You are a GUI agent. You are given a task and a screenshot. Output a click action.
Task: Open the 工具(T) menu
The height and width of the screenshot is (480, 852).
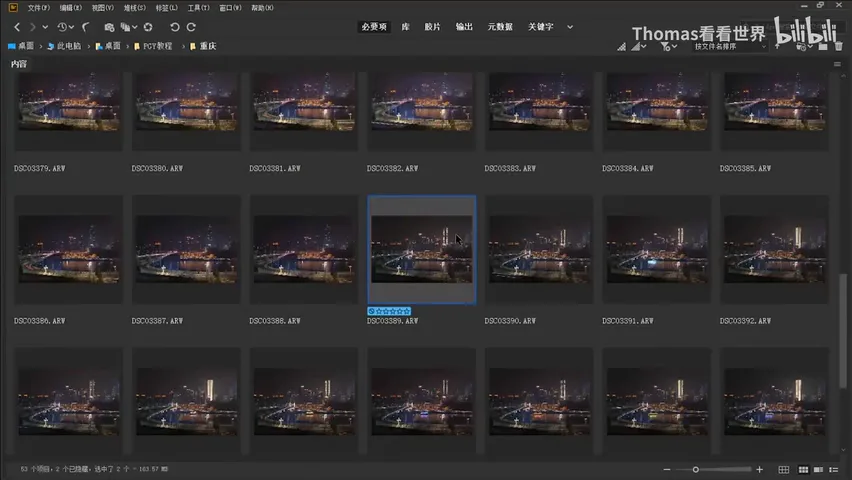pyautogui.click(x=198, y=8)
